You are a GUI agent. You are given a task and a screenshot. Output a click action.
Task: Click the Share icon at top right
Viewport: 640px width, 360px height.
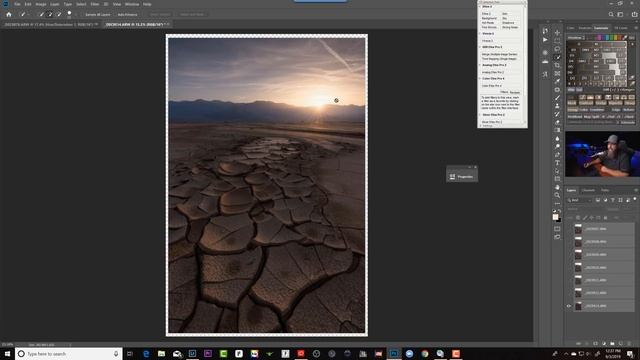[634, 14]
